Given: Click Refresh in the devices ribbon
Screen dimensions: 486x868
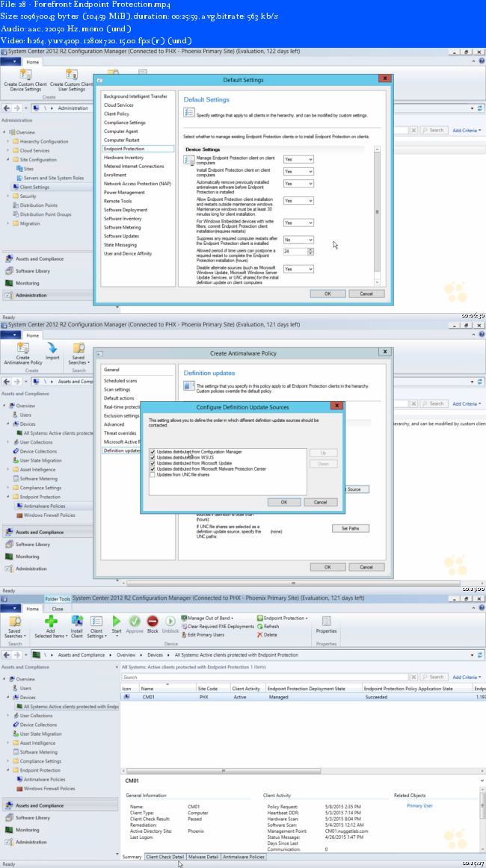Looking at the screenshot, I should (267, 626).
